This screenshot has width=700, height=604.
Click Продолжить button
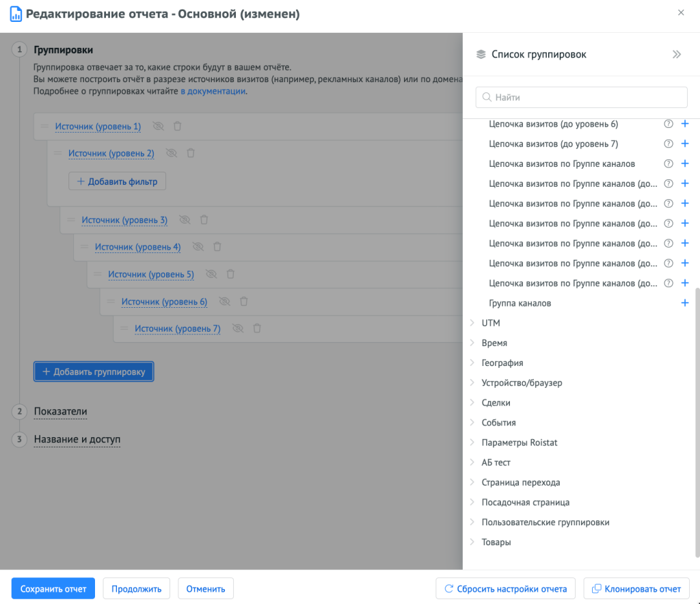coord(136,589)
